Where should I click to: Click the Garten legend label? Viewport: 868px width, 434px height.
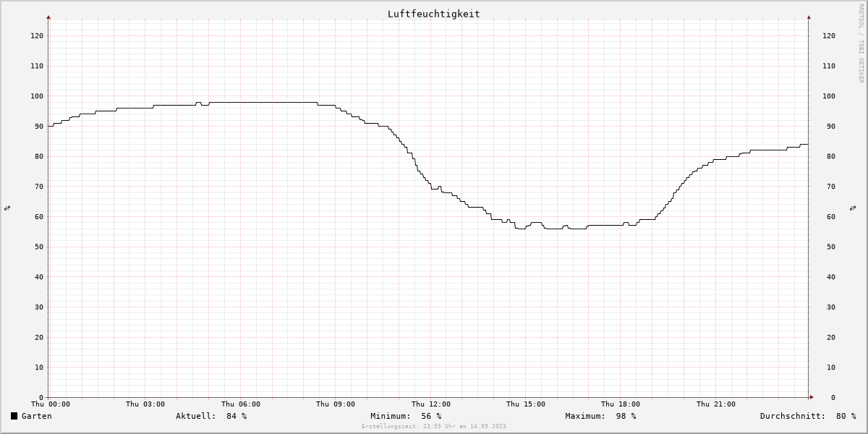36,416
